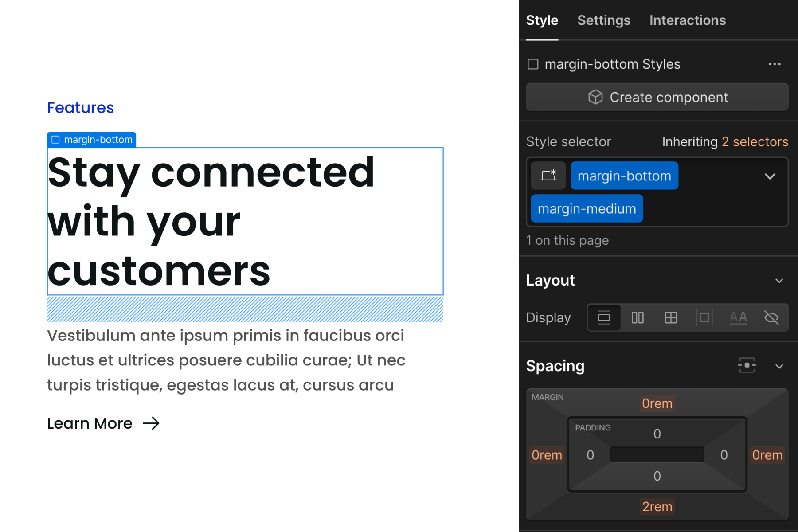
Task: Click the arrow icon next to Learn More
Action: pos(151,423)
